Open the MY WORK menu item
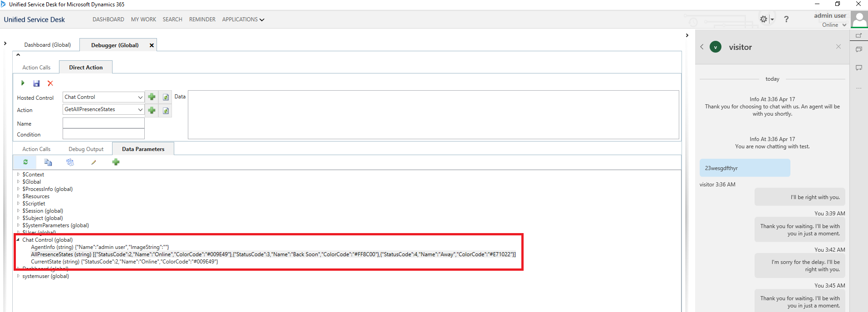 [x=143, y=19]
